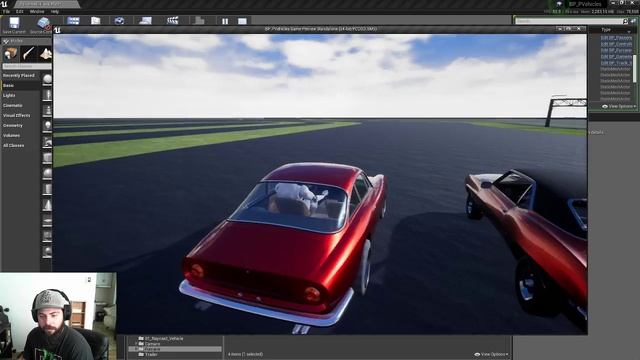This screenshot has height=360, width=640.
Task: Click the Build toolbar icon
Action: pyautogui.click(x=199, y=21)
